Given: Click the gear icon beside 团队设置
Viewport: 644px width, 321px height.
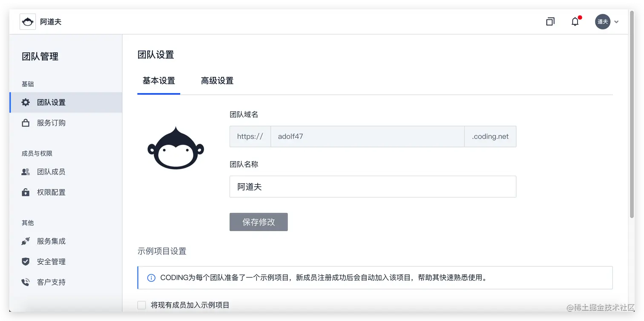Looking at the screenshot, I should coord(26,102).
